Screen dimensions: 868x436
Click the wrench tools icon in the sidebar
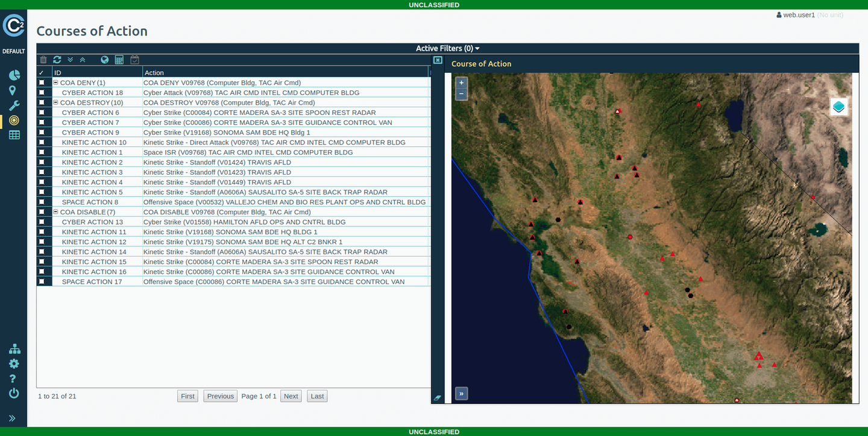click(14, 105)
